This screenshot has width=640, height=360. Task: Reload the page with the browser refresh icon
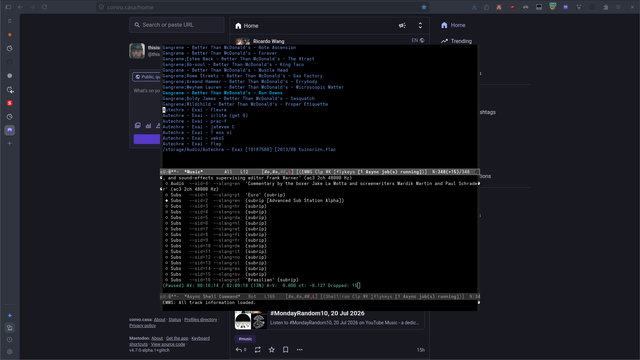point(44,7)
